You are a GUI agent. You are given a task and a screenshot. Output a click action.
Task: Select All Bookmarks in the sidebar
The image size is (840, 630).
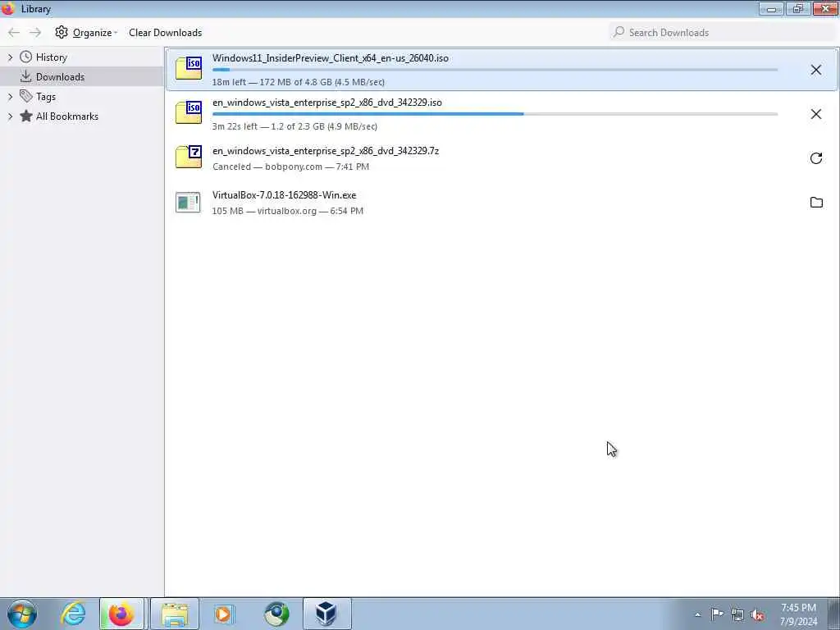pos(67,116)
